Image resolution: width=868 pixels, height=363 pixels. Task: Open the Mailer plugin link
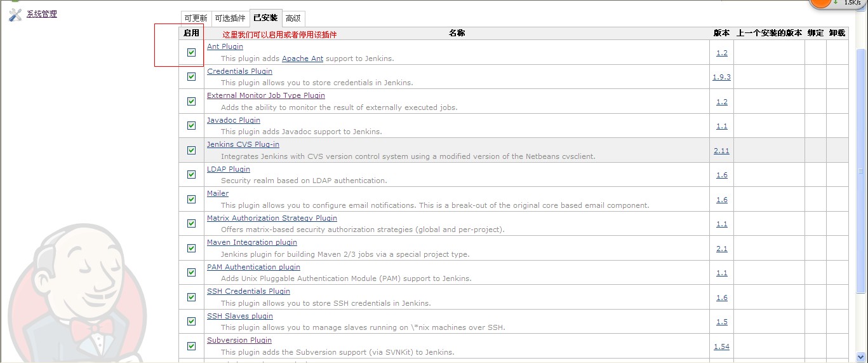[218, 193]
